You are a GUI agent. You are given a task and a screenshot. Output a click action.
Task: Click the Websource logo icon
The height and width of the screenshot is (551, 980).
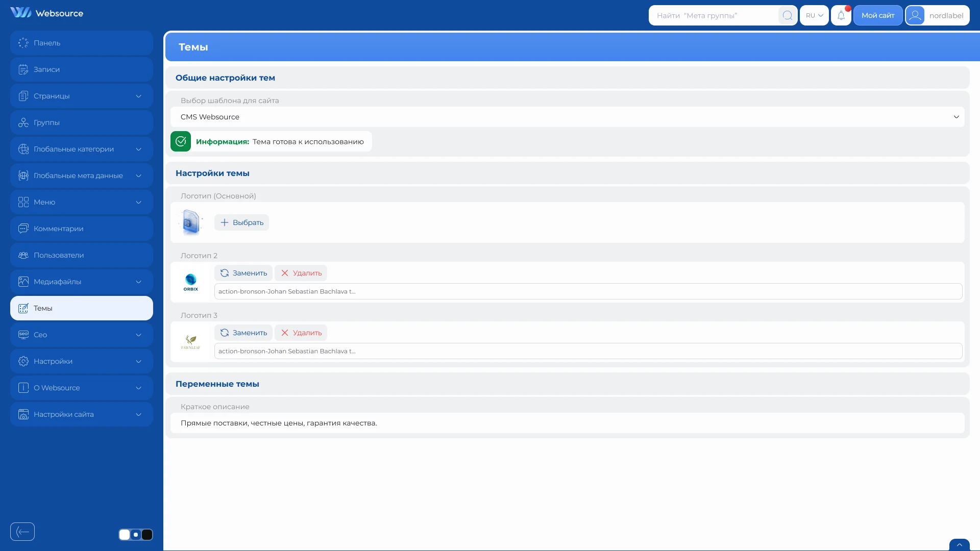tap(21, 13)
